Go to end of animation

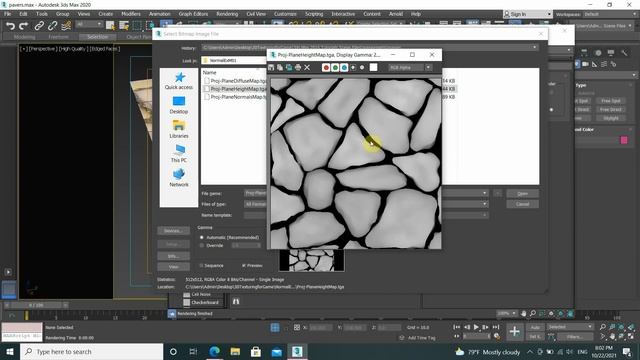pyautogui.click(x=496, y=327)
